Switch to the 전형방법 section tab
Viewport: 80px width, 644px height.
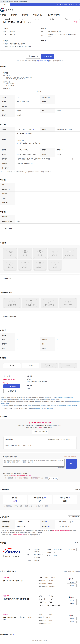click(x=67, y=19)
